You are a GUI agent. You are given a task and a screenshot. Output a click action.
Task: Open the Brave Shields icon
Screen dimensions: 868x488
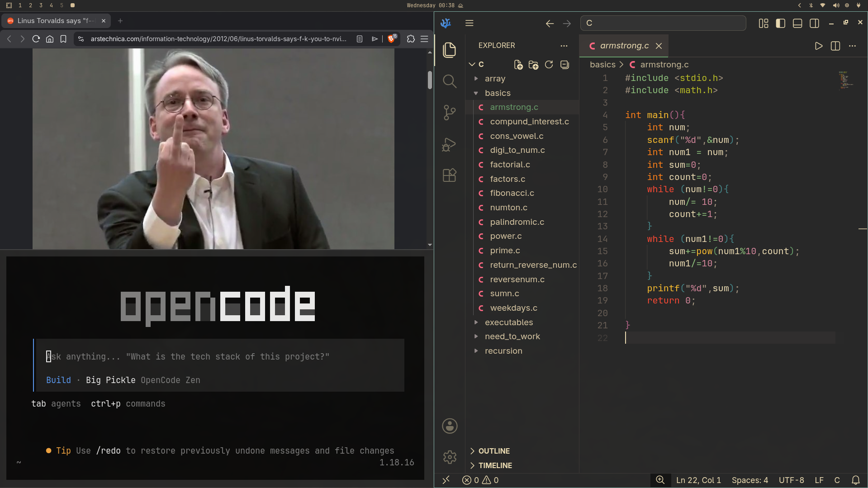(392, 38)
